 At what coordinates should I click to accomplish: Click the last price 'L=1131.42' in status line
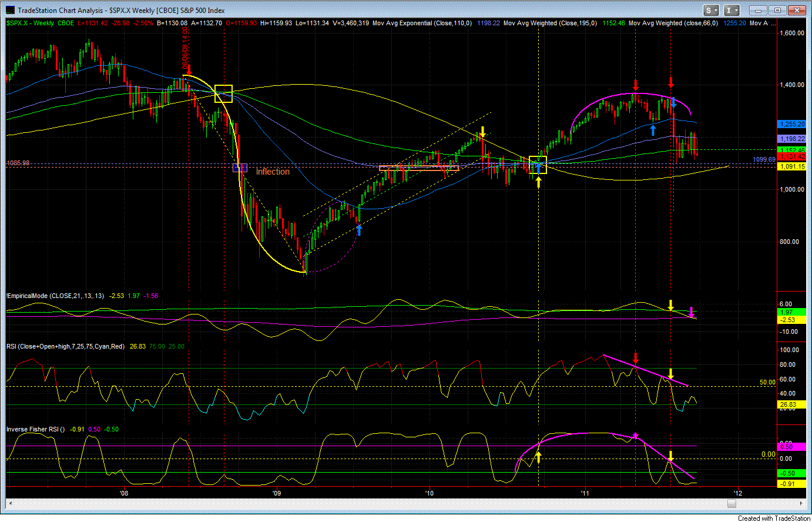pos(93,24)
